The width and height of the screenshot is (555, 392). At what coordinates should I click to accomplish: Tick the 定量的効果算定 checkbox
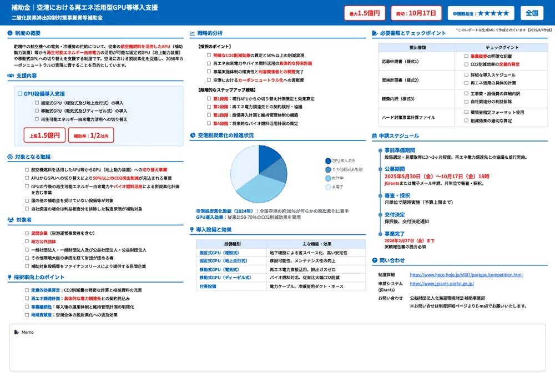[27, 290]
